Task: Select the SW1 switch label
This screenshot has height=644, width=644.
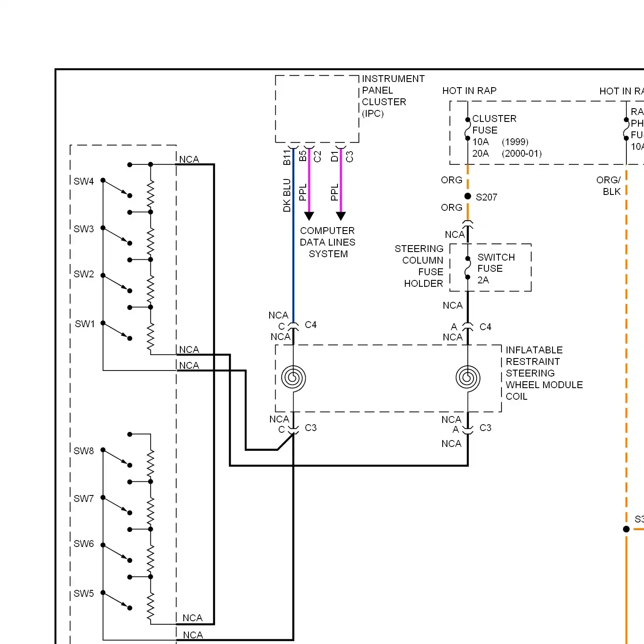Action: (85, 324)
